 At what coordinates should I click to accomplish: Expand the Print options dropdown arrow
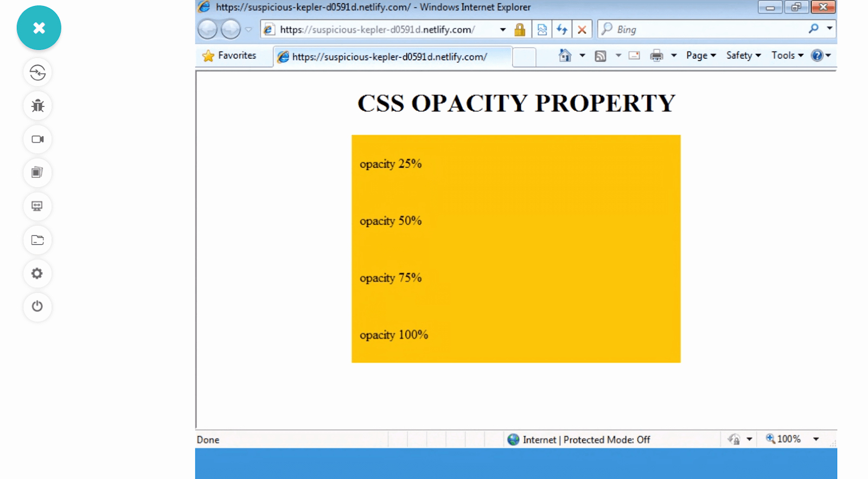tap(674, 55)
